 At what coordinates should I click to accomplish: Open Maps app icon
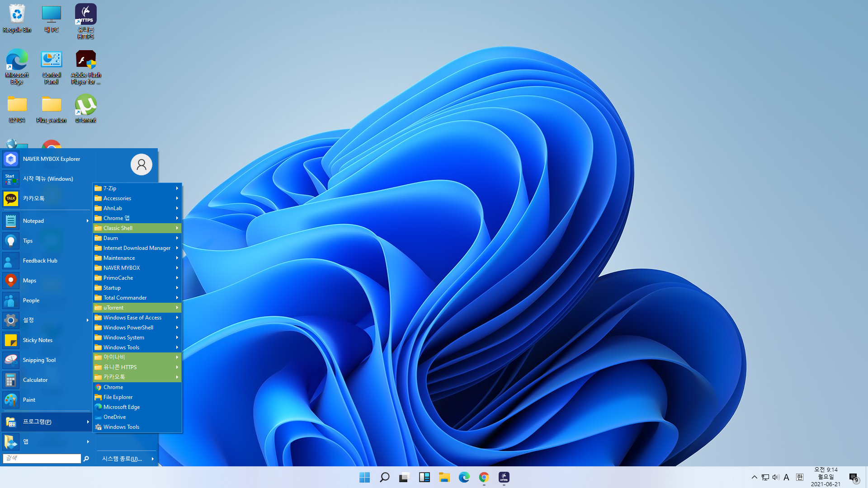(11, 281)
